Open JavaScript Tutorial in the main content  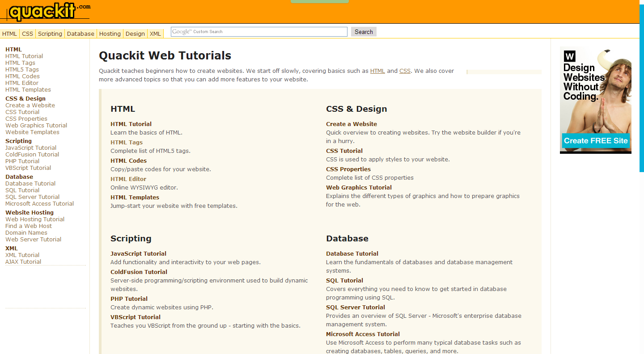click(139, 254)
